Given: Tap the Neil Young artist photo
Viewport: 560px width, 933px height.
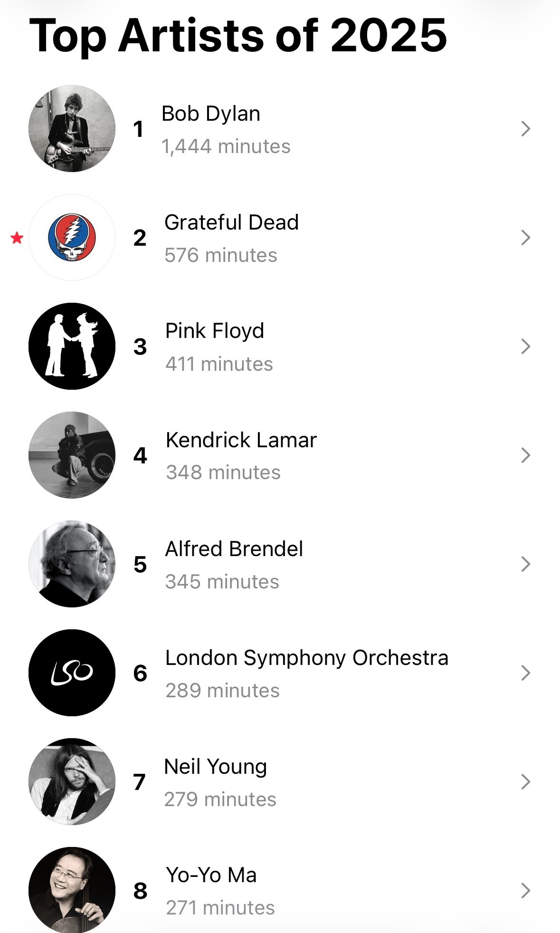Looking at the screenshot, I should (72, 781).
